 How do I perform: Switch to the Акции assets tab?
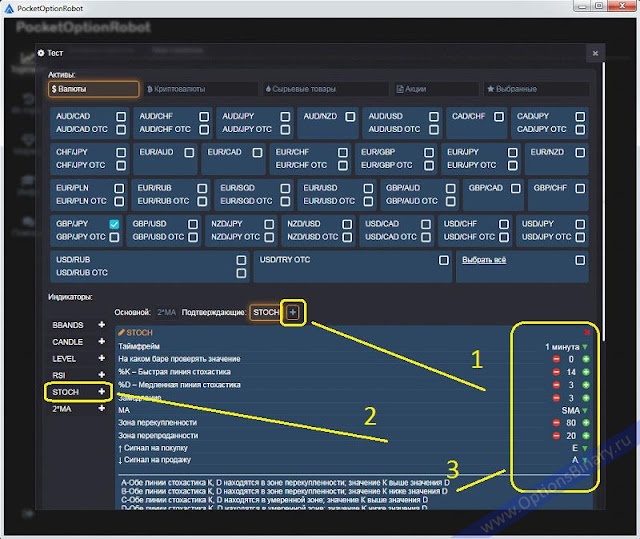(x=436, y=89)
